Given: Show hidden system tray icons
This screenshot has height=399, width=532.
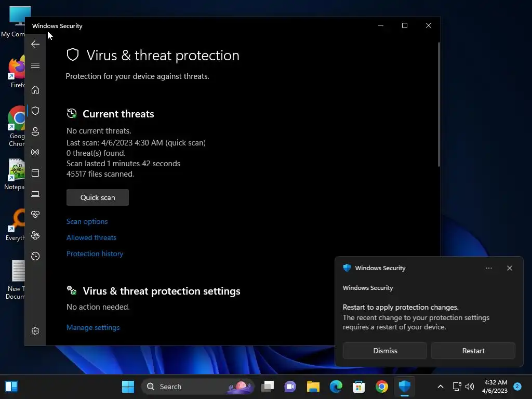Looking at the screenshot, I should click(441, 387).
